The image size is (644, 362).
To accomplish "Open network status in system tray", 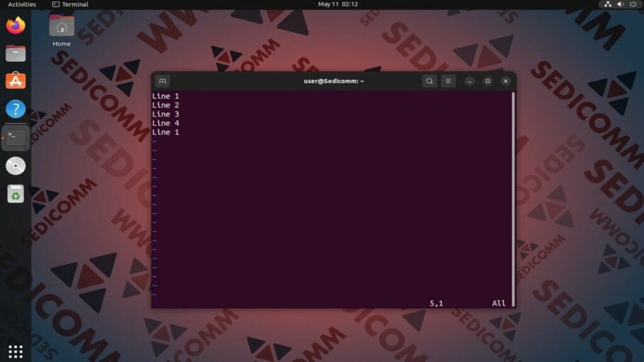I will coord(608,4).
